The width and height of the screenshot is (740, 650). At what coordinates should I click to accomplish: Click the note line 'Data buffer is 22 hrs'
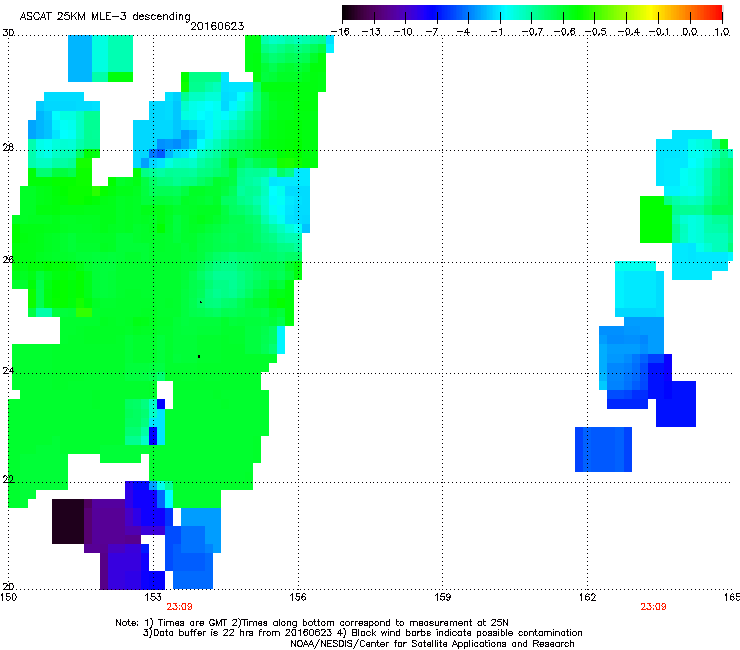(x=362, y=633)
